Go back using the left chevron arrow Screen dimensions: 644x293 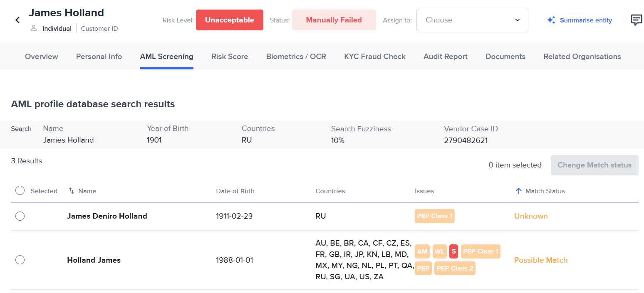17,20
